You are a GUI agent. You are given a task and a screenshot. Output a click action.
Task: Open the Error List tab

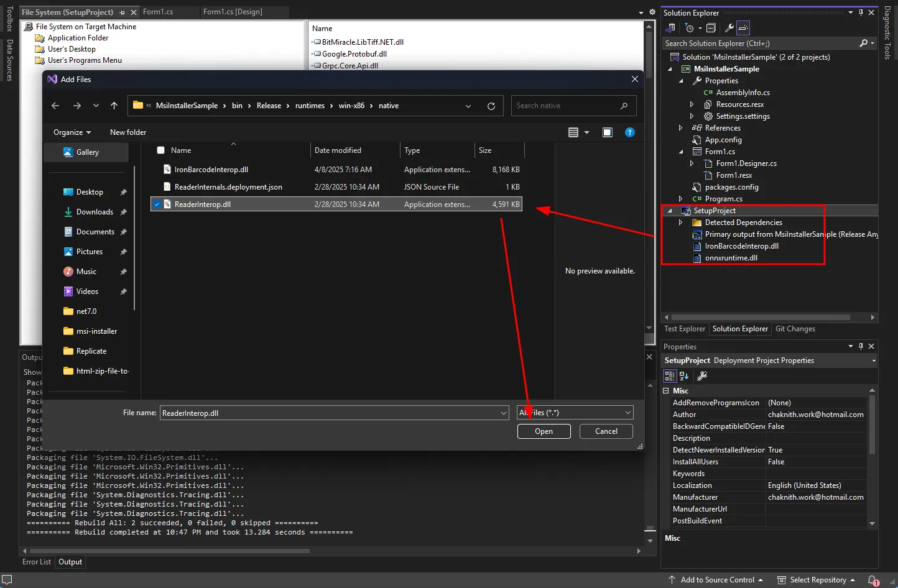click(37, 562)
